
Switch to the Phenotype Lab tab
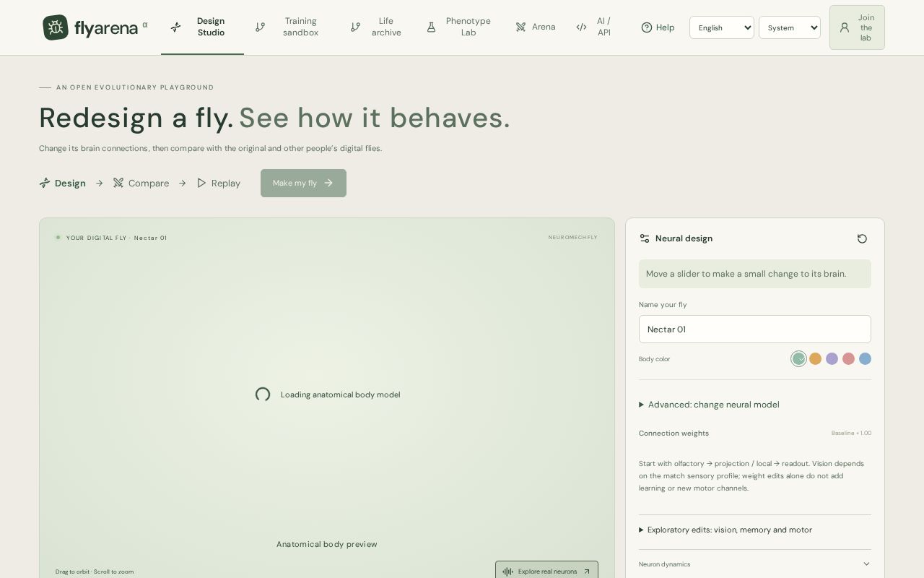[x=460, y=27]
